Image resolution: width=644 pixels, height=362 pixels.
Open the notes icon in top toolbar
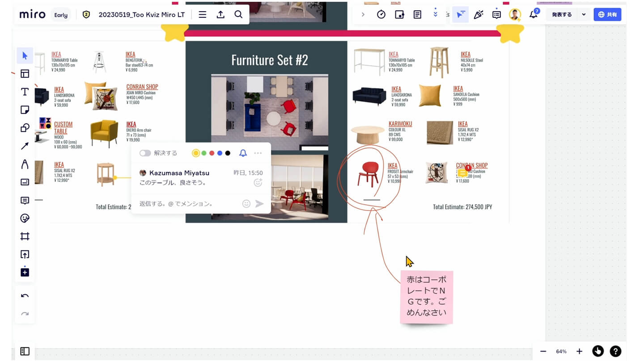point(417,14)
